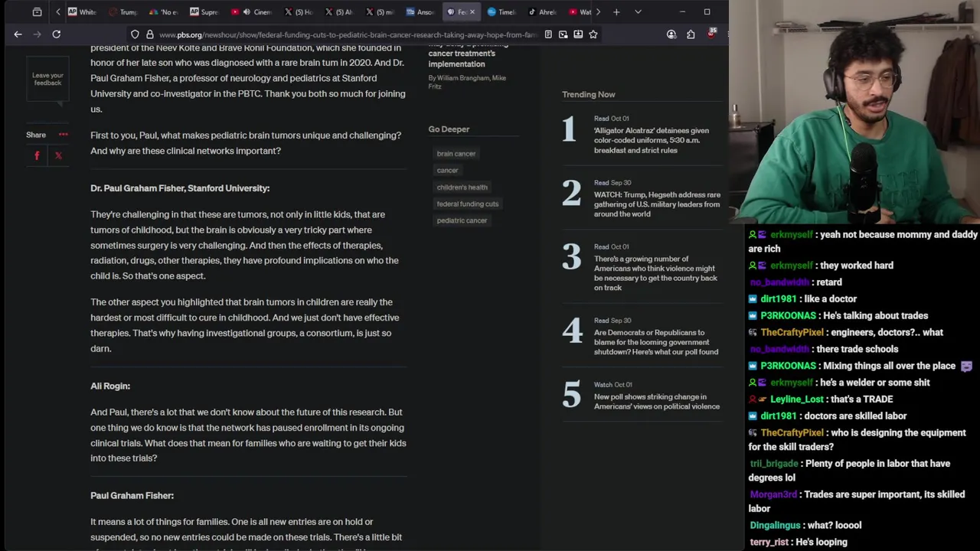This screenshot has height=551, width=980.
Task: Open trending story 'Alligator Alcatraz' detainees
Action: 652,140
